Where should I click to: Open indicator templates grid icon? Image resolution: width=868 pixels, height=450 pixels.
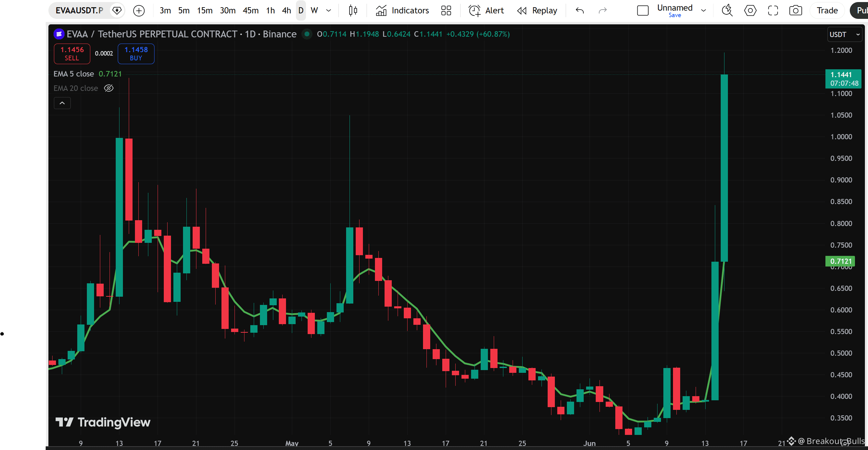446,11
